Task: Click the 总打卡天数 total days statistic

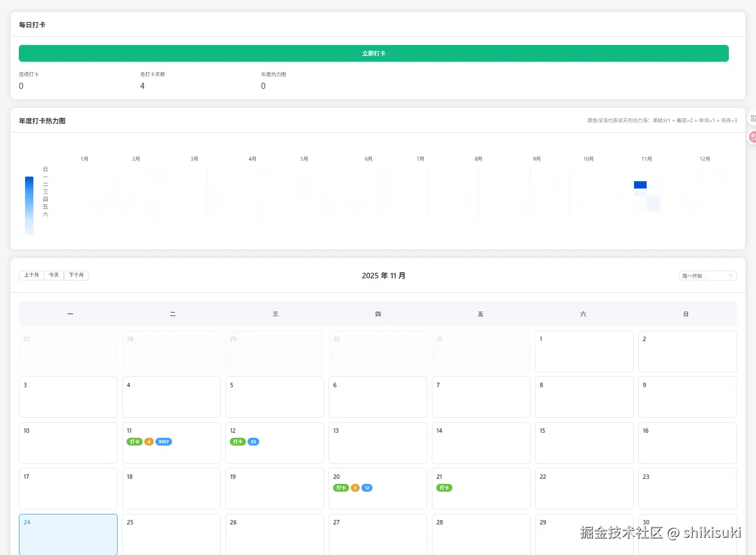Action: click(153, 81)
